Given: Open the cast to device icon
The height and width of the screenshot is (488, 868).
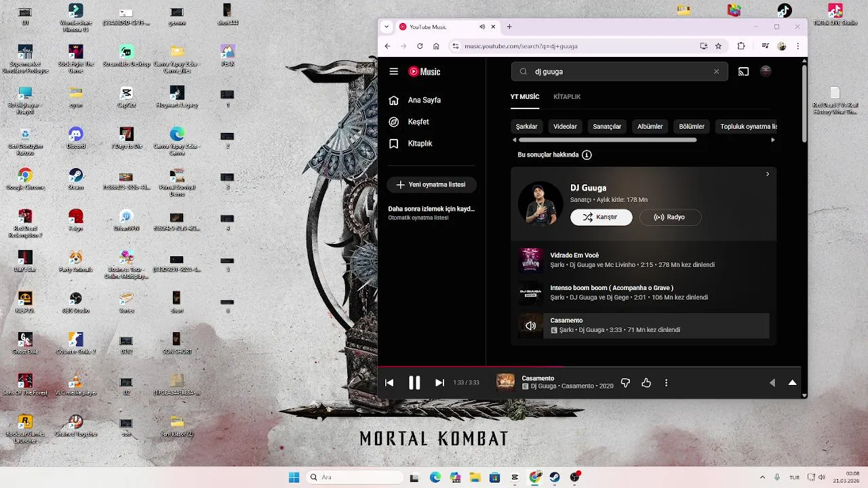Looking at the screenshot, I should tap(743, 71).
